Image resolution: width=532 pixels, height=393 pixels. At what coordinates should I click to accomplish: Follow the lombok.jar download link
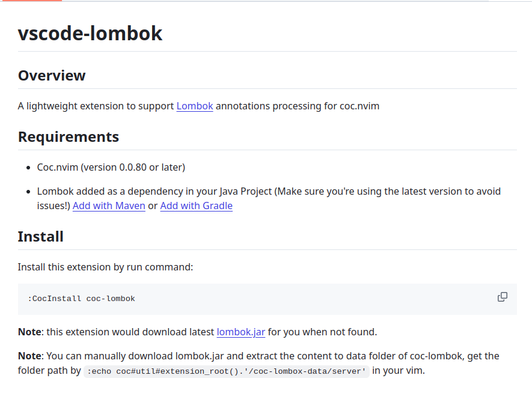click(x=240, y=331)
